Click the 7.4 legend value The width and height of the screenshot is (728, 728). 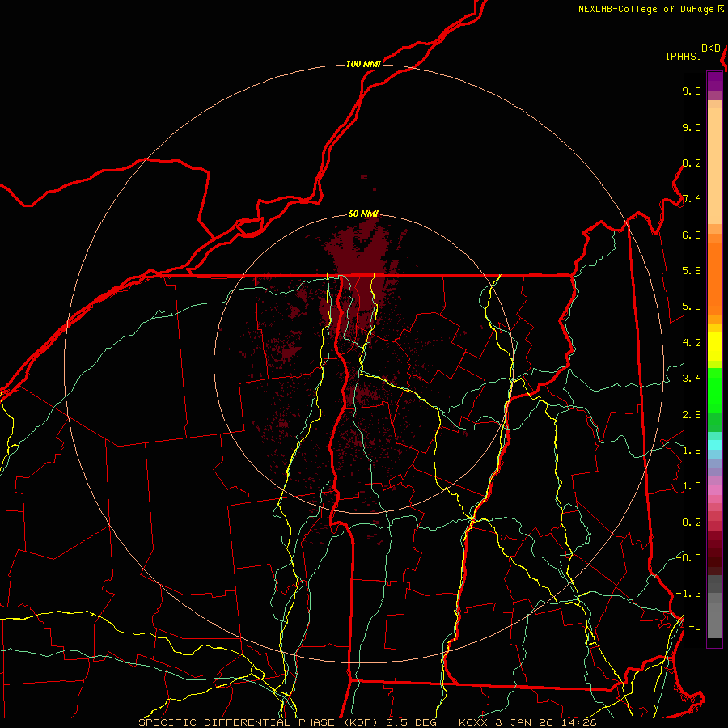pos(692,199)
